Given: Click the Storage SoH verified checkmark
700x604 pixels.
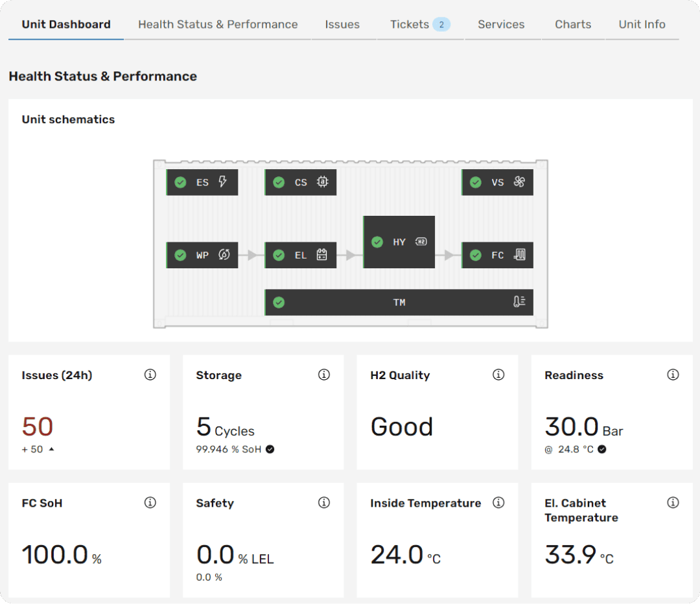Looking at the screenshot, I should point(270,449).
